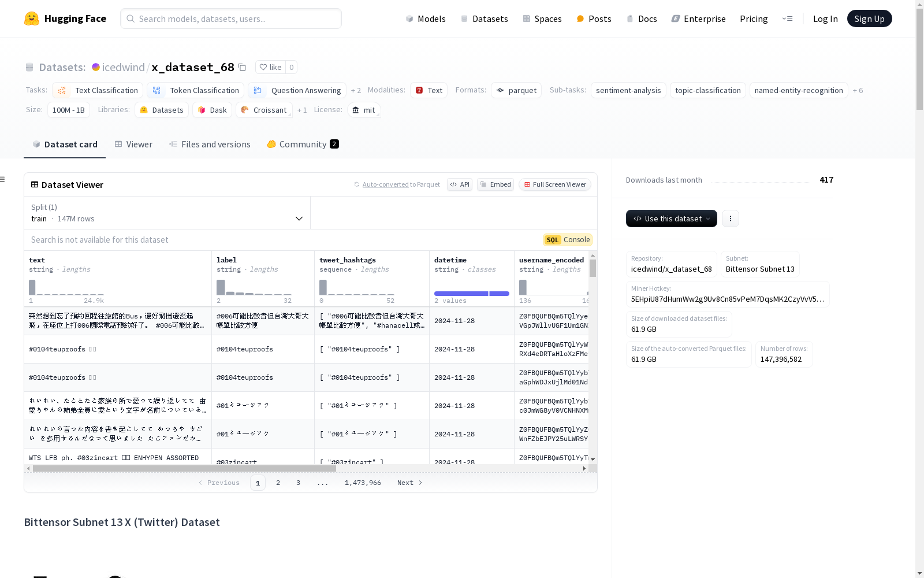Go to Posts in top navigation
Image resolution: width=924 pixels, height=578 pixels.
point(594,18)
